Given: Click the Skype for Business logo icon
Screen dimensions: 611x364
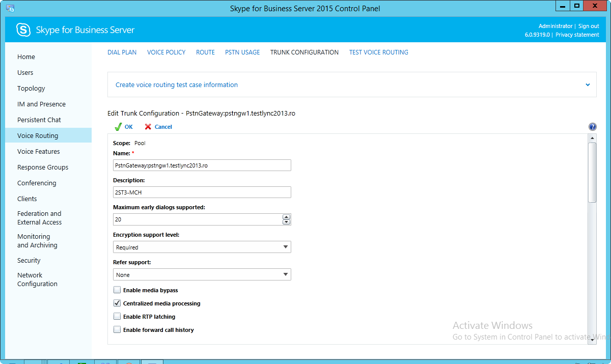Looking at the screenshot, I should click(23, 30).
